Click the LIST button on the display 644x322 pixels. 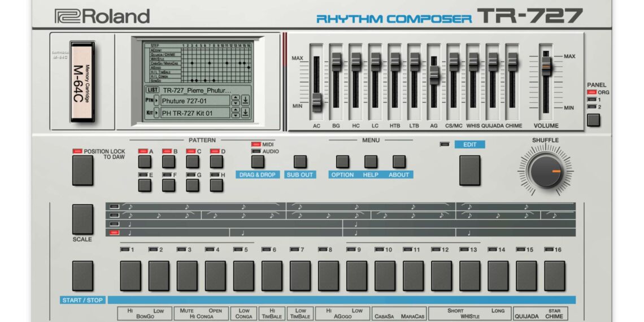[x=152, y=90]
